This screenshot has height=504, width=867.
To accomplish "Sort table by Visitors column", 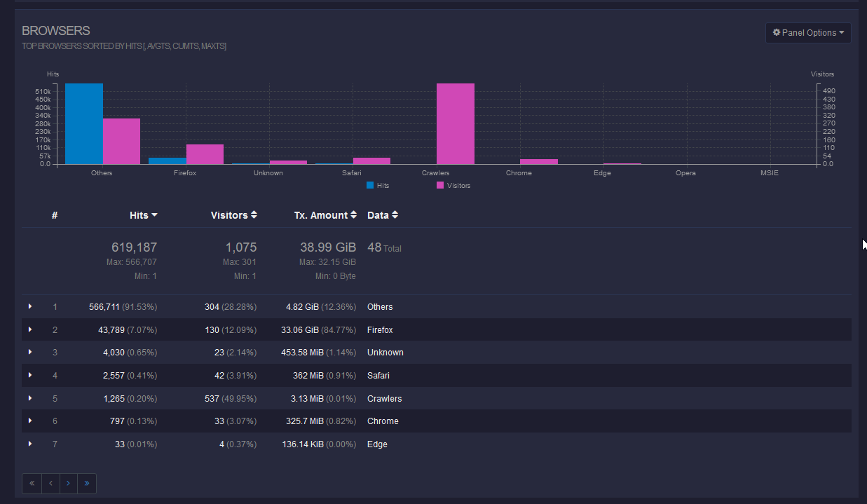I will click(233, 215).
